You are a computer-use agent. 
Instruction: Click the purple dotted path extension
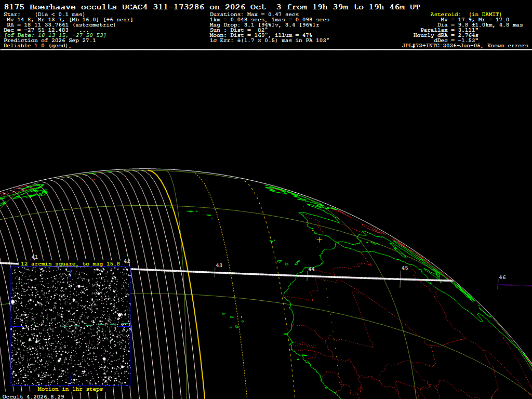pyautogui.click(x=515, y=285)
